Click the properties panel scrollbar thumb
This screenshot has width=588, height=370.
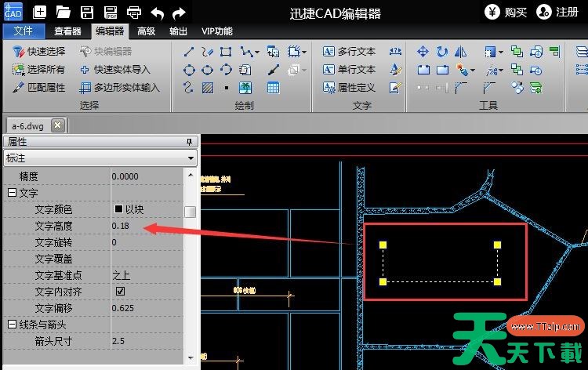click(191, 212)
